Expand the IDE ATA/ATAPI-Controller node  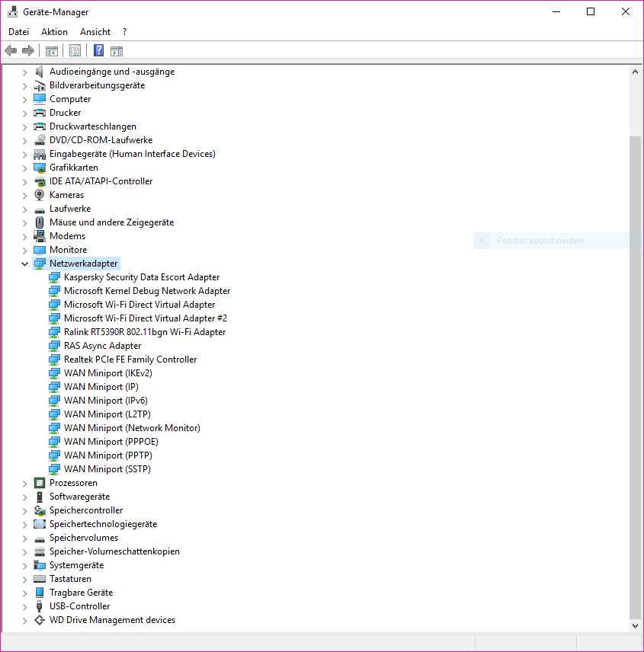coord(24,182)
